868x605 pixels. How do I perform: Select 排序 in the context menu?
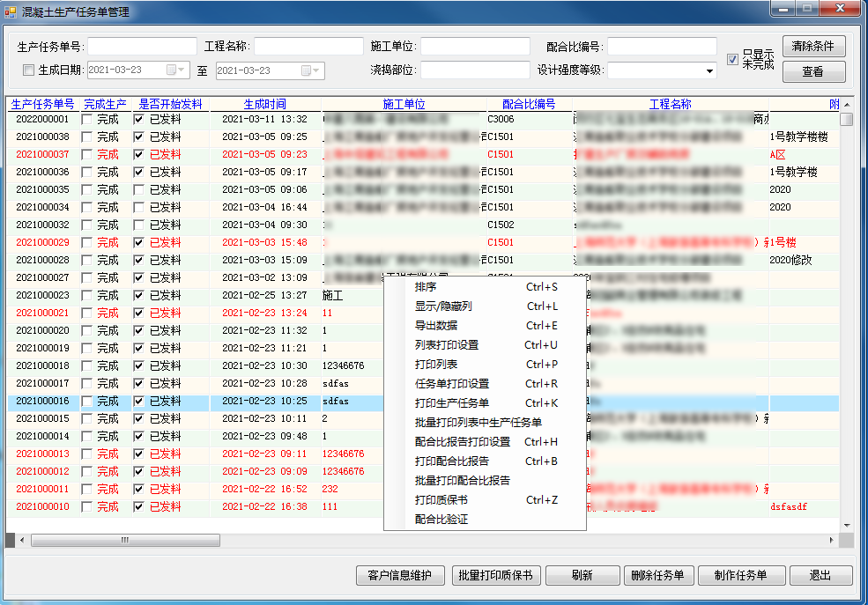click(x=426, y=287)
